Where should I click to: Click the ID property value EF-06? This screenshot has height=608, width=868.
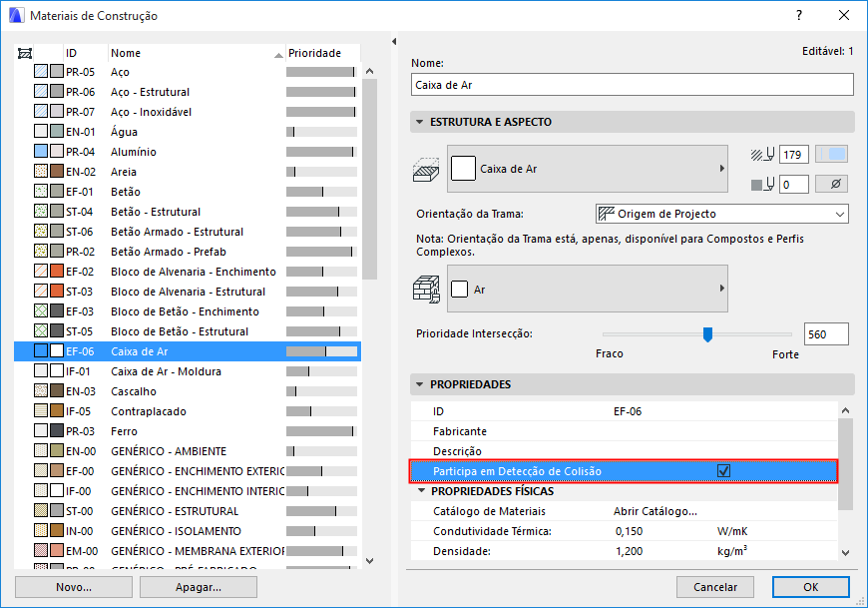[x=628, y=411]
